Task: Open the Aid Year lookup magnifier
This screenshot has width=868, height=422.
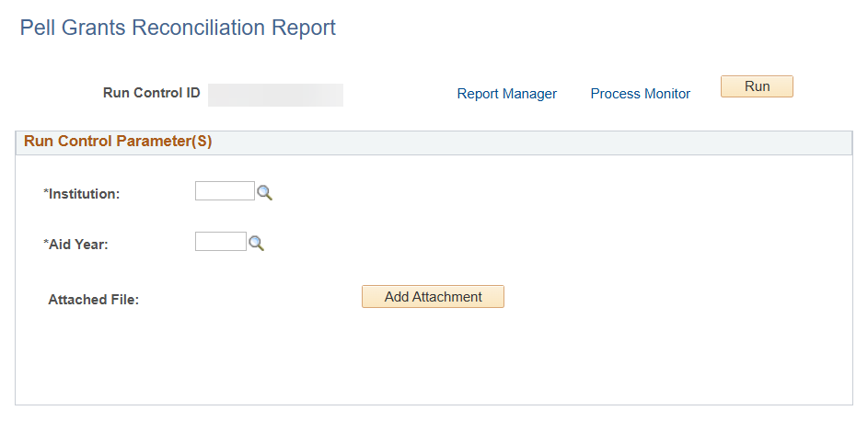Action: pyautogui.click(x=256, y=243)
